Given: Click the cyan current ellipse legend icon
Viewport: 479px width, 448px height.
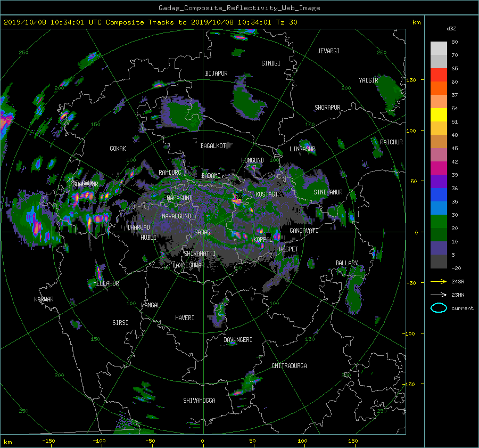Looking at the screenshot, I should pos(439,308).
